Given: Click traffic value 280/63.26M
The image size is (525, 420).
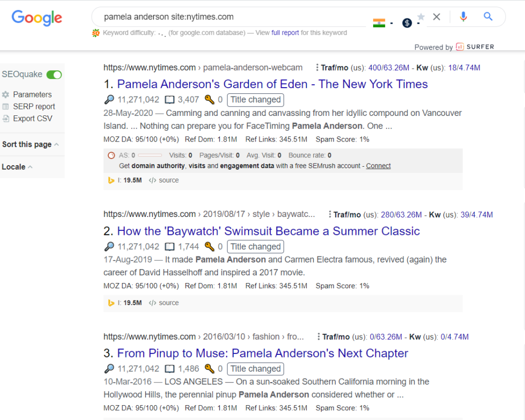Looking at the screenshot, I should pos(401,215).
